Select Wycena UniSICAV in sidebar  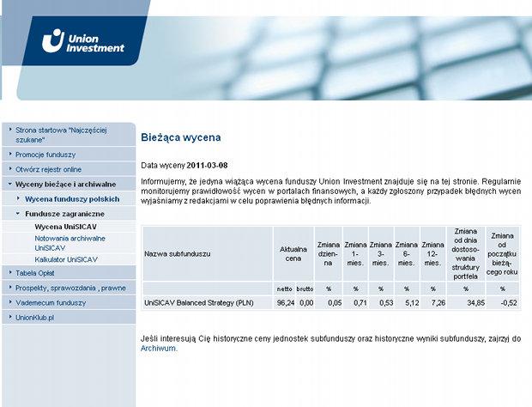(66, 227)
